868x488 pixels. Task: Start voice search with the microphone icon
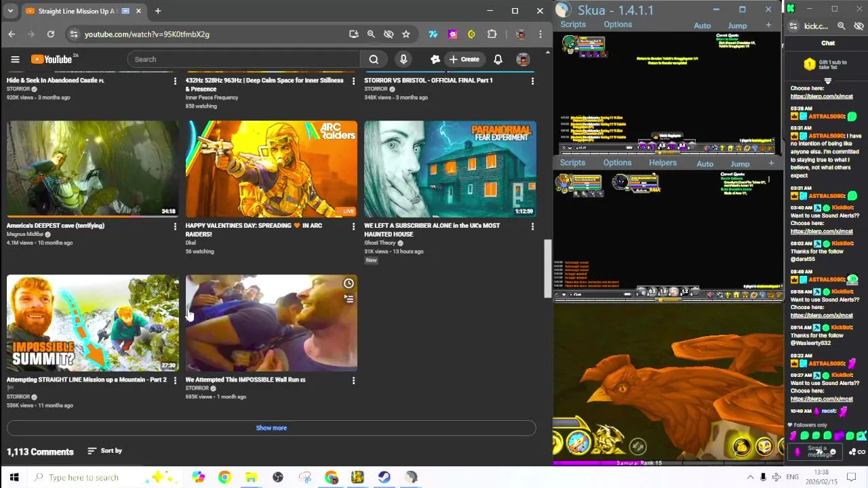point(403,60)
